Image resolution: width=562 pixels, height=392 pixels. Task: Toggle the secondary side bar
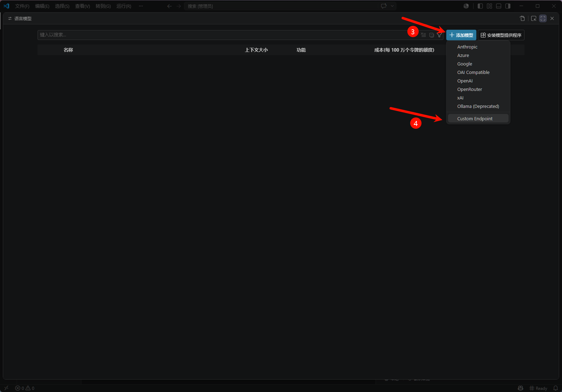click(x=508, y=6)
